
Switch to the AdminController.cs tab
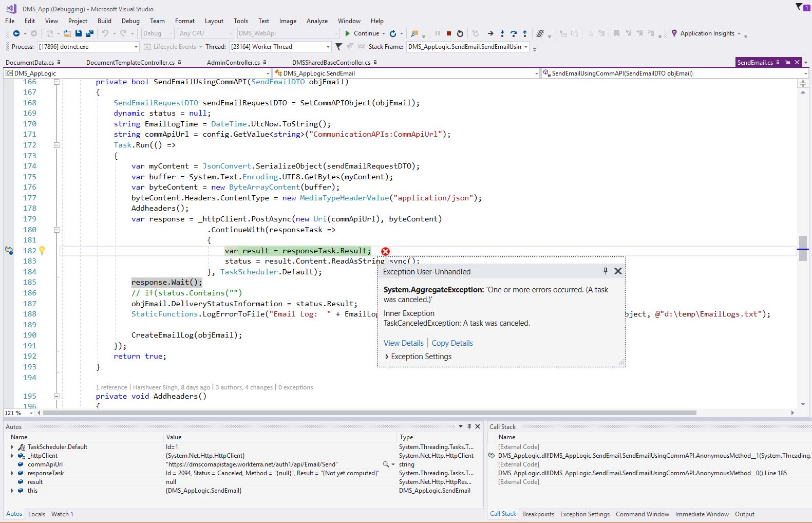pos(233,63)
